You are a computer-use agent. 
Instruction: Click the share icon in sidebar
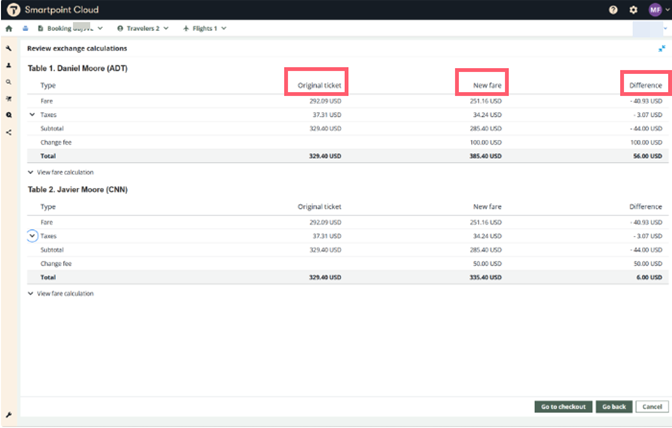pos(9,132)
